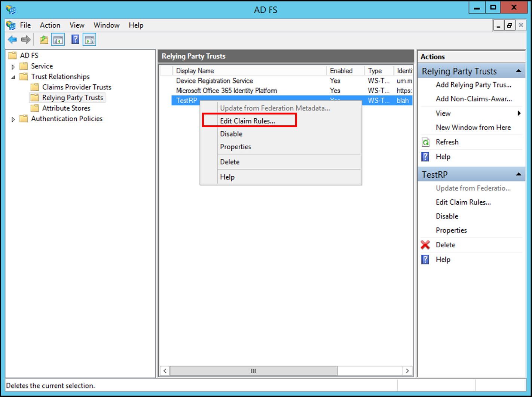The width and height of the screenshot is (532, 397).
Task: Open New Window from Here action
Action: (473, 127)
